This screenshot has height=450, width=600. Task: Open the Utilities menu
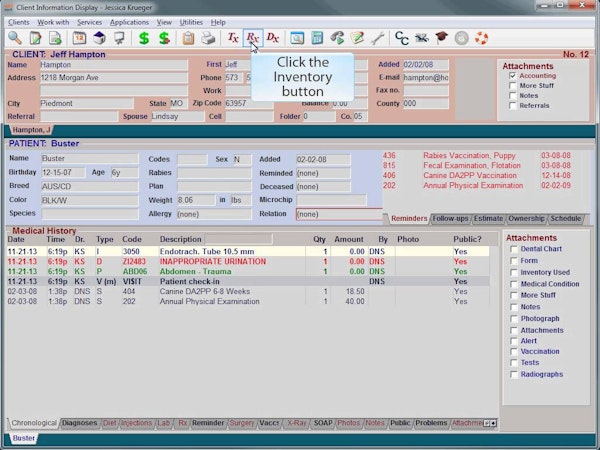click(x=191, y=22)
